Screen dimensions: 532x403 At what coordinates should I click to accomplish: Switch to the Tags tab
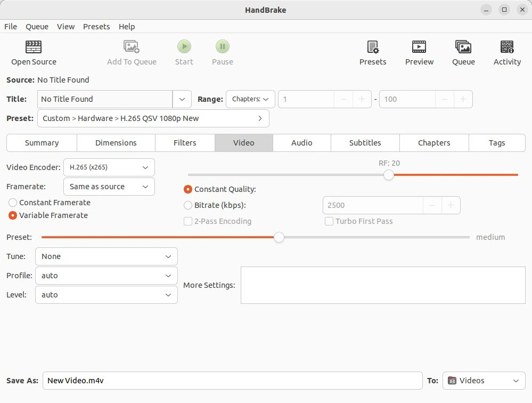pos(497,143)
